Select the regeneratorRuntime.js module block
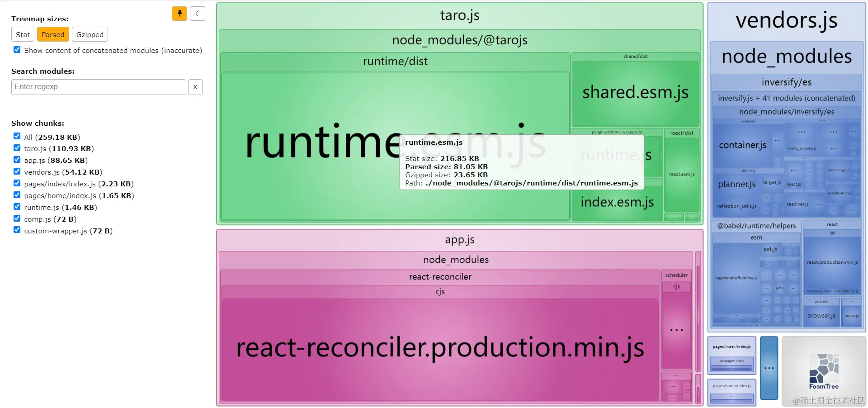The image size is (868, 408). pyautogui.click(x=736, y=278)
